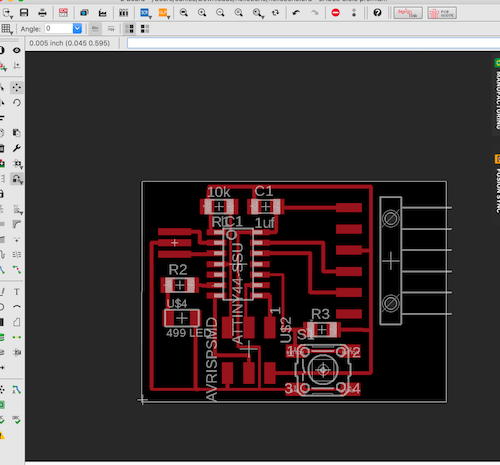Select the Rotate tool
The width and height of the screenshot is (500, 465).
[16, 103]
